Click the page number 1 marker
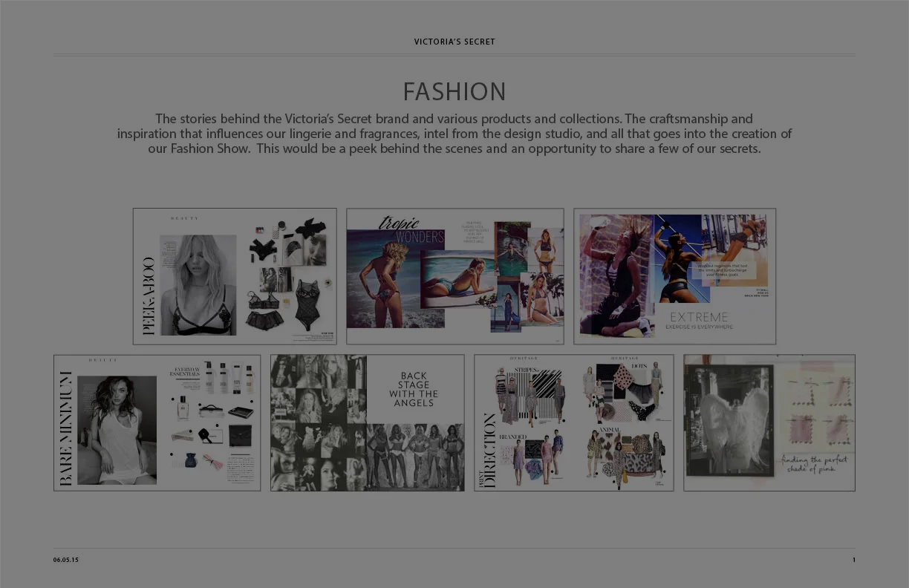The width and height of the screenshot is (909, 588). pyautogui.click(x=853, y=560)
